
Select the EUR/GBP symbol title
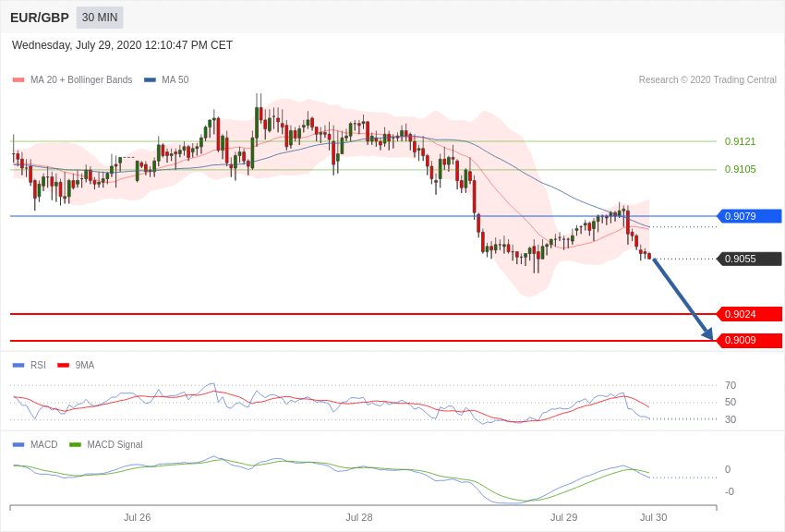40,18
